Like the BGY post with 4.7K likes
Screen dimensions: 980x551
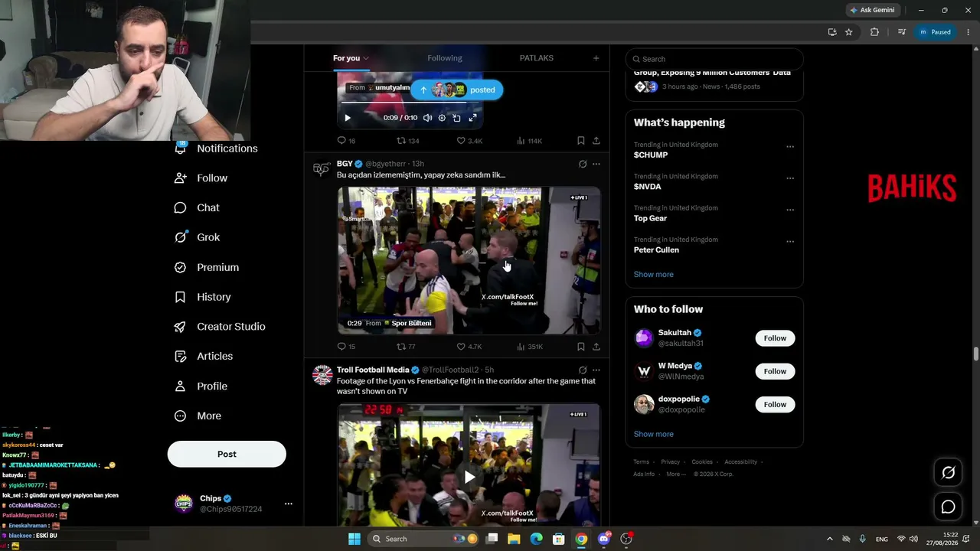pos(461,347)
